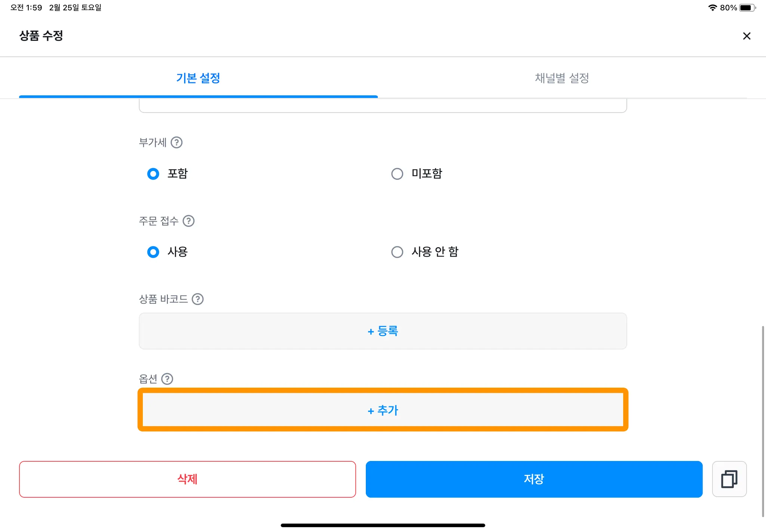
Task: Click the blue 저장 button
Action: tap(534, 479)
